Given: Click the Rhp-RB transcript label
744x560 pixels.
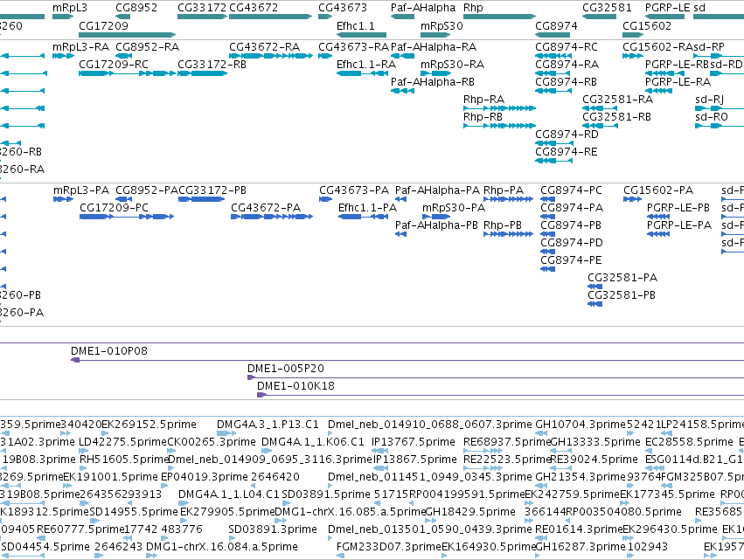Looking at the screenshot, I should [x=483, y=117].
